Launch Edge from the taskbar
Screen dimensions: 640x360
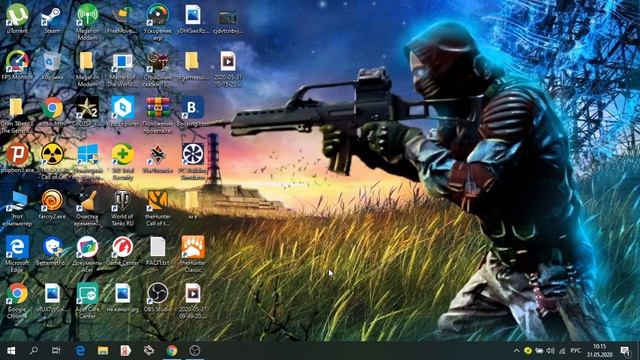[x=80, y=351]
